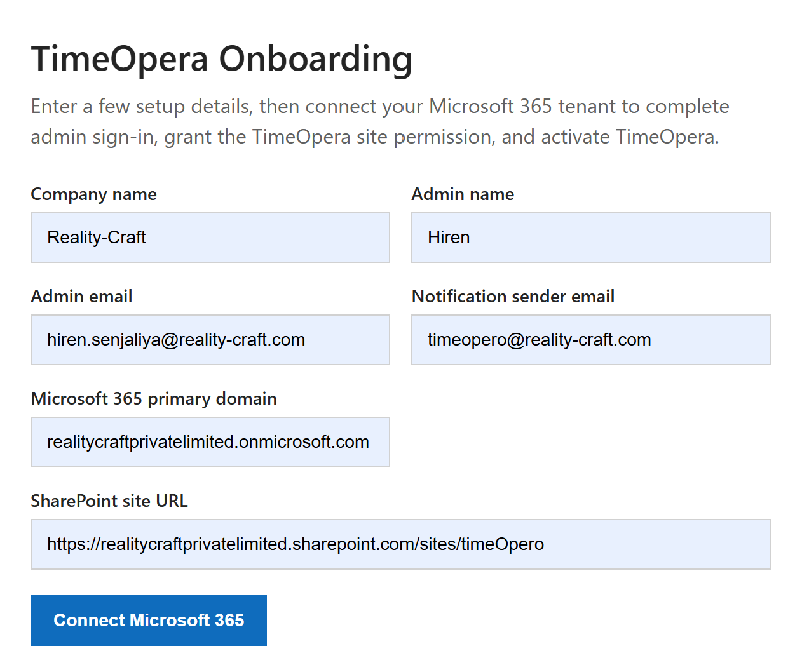Image resolution: width=802 pixels, height=672 pixels.
Task: Edit the Notification sender email field
Action: (591, 340)
